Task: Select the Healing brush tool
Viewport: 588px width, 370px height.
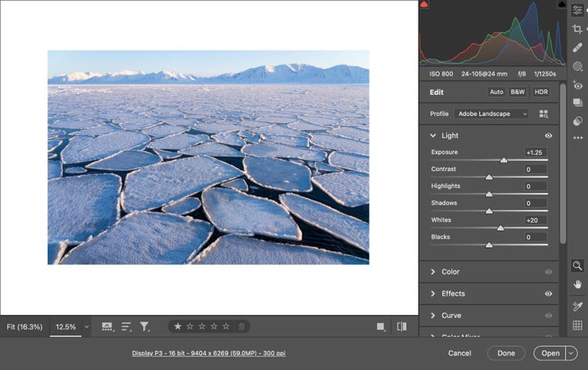Action: (x=578, y=47)
